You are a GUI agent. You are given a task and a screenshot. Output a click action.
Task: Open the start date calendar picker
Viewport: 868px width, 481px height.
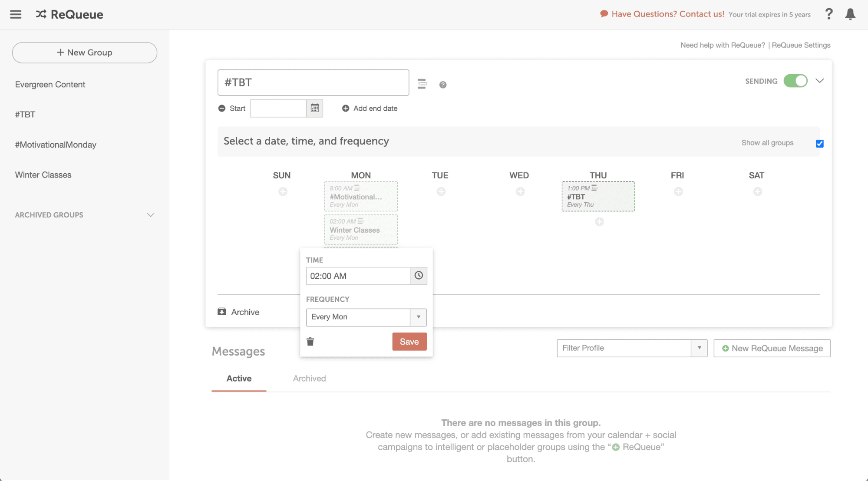[315, 108]
